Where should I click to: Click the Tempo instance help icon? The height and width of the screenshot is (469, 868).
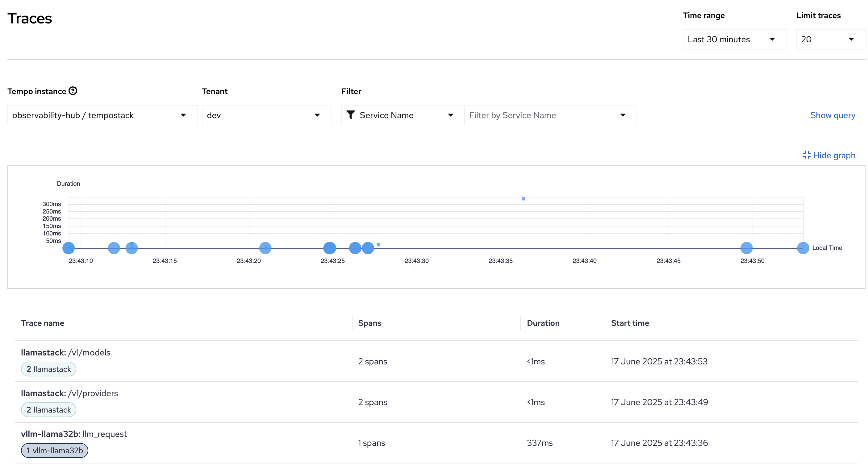coord(73,91)
